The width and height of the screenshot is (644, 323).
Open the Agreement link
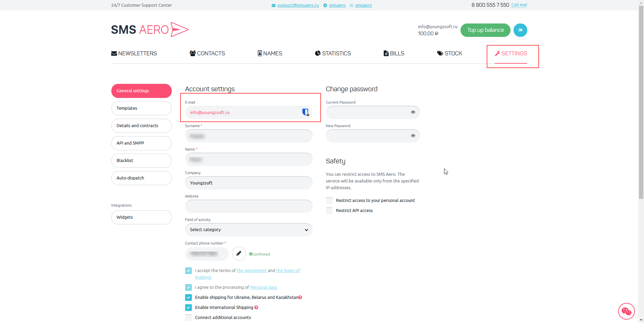coord(252,270)
